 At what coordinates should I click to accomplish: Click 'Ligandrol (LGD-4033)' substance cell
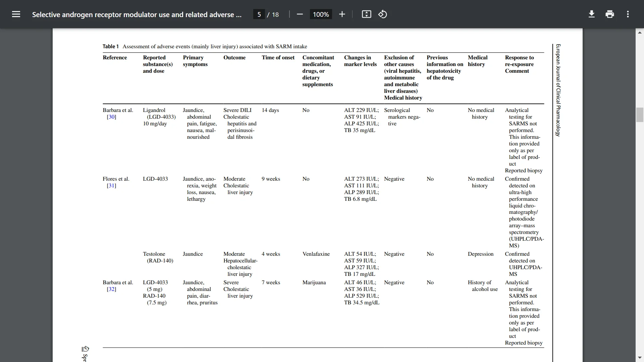click(x=159, y=114)
